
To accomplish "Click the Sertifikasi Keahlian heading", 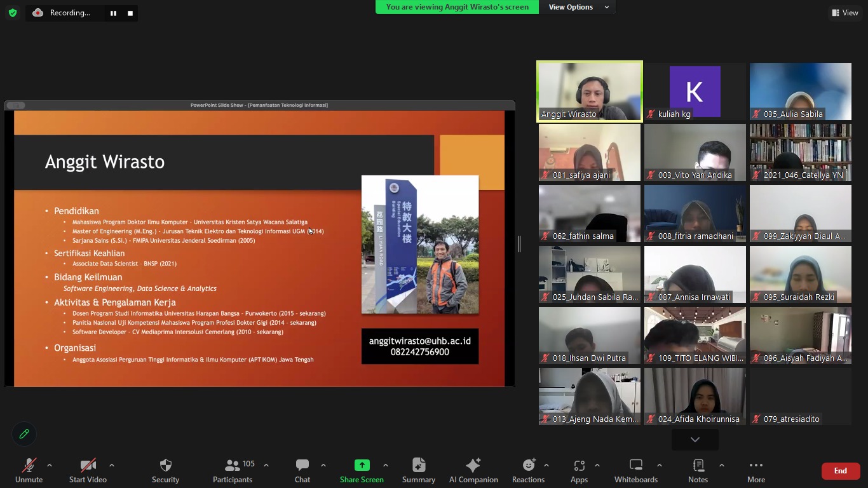I will pos(89,253).
